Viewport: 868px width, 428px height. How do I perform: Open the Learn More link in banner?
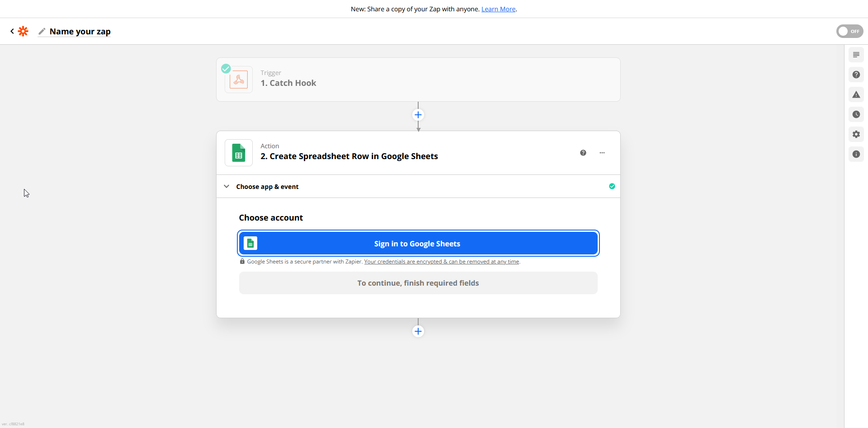tap(498, 9)
